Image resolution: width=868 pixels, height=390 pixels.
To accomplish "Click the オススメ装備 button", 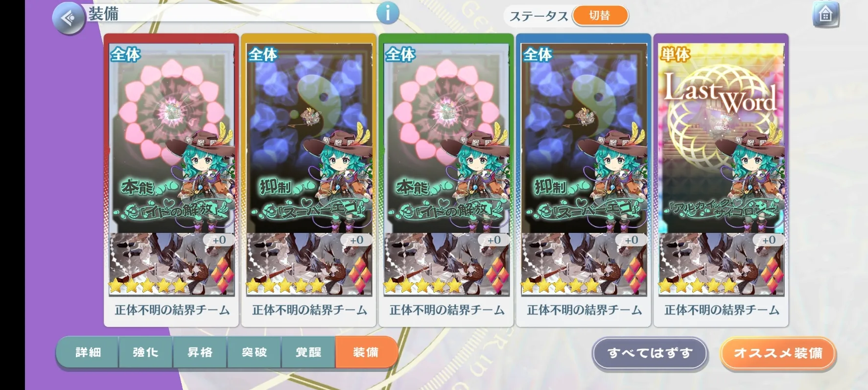I will (778, 353).
